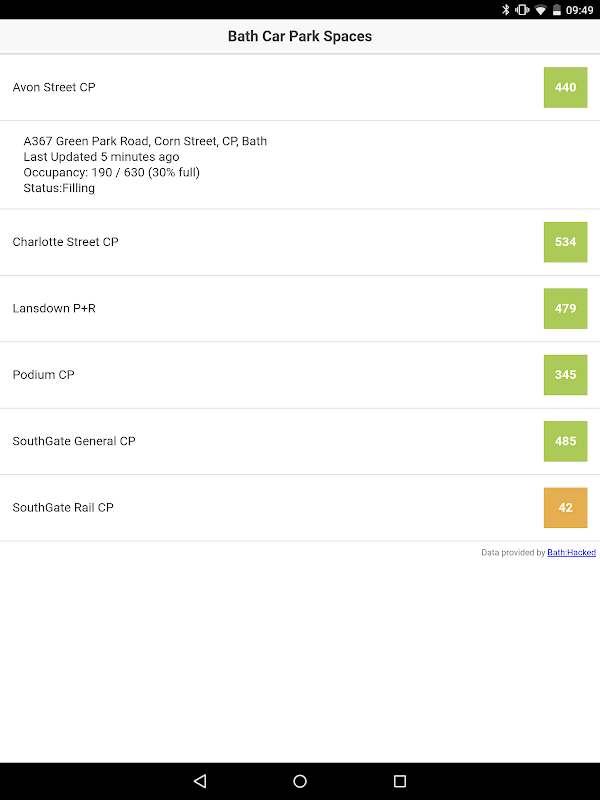Tap the 09:49 clock in status bar
Image resolution: width=600 pixels, height=800 pixels.
[x=580, y=10]
